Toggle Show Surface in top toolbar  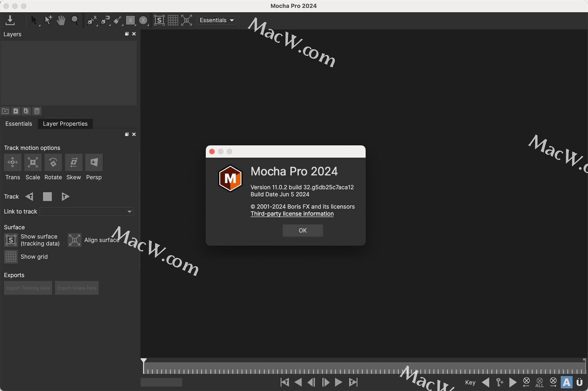(x=159, y=20)
